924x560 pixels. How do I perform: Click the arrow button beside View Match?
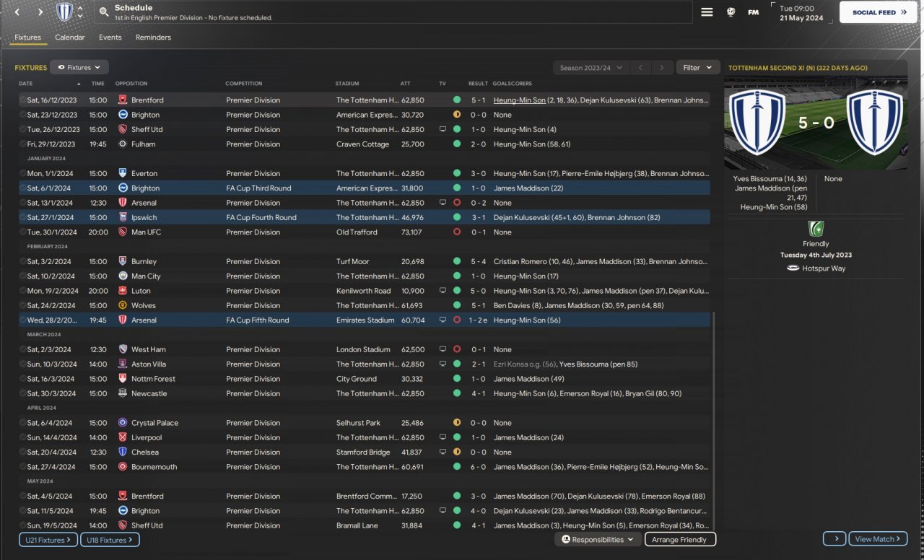point(834,539)
